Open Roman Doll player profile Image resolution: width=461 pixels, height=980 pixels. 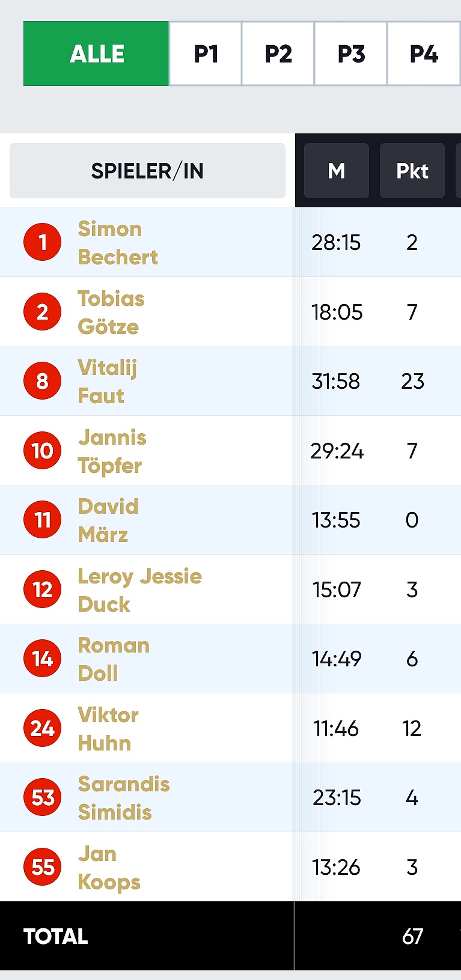(x=114, y=659)
